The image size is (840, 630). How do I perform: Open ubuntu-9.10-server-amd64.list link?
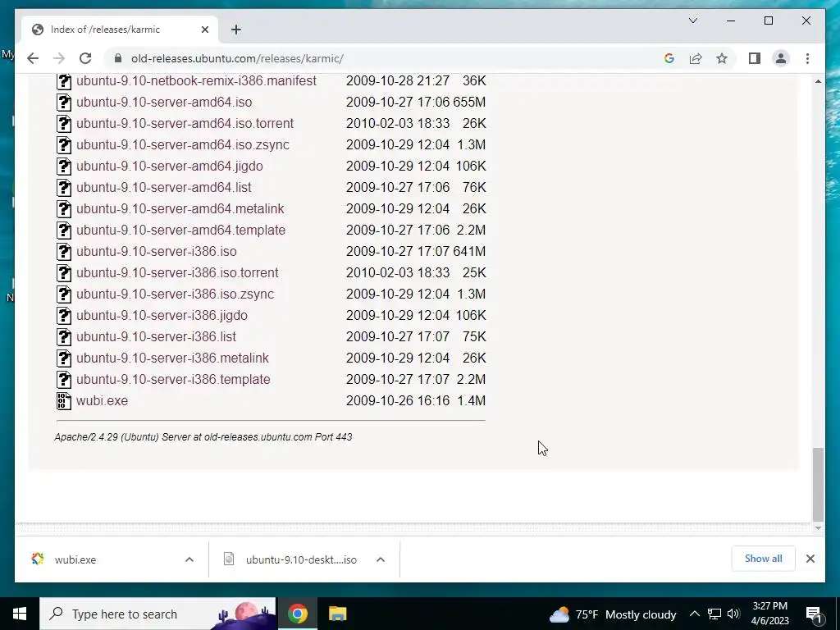[163, 188]
